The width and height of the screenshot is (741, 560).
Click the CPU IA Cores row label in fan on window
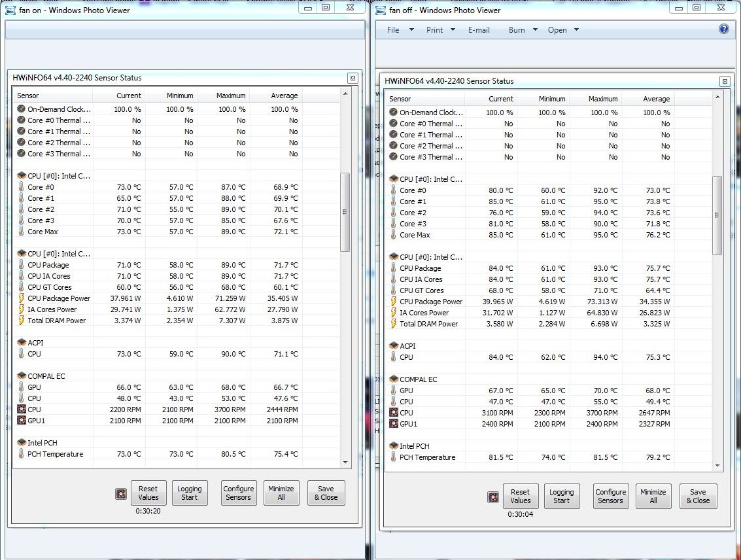pyautogui.click(x=48, y=276)
